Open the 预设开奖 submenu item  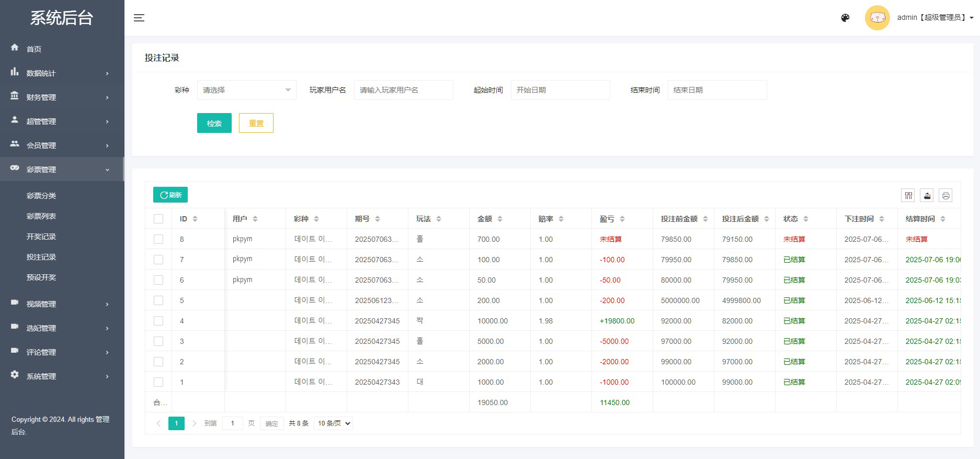click(x=41, y=277)
